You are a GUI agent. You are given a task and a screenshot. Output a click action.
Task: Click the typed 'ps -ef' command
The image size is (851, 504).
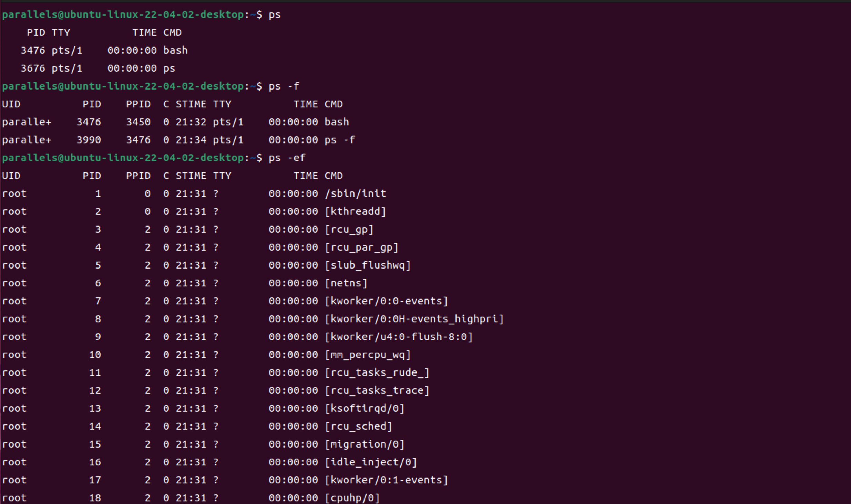(287, 158)
